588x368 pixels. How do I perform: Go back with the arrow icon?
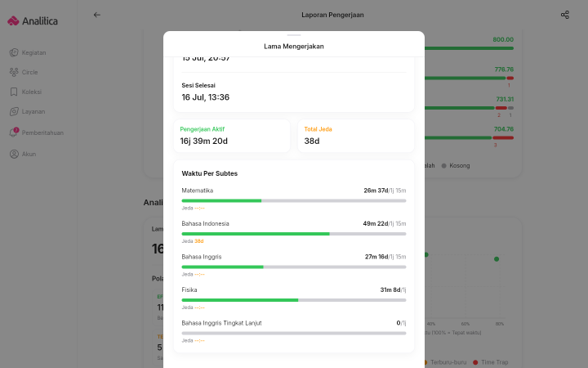[96, 15]
